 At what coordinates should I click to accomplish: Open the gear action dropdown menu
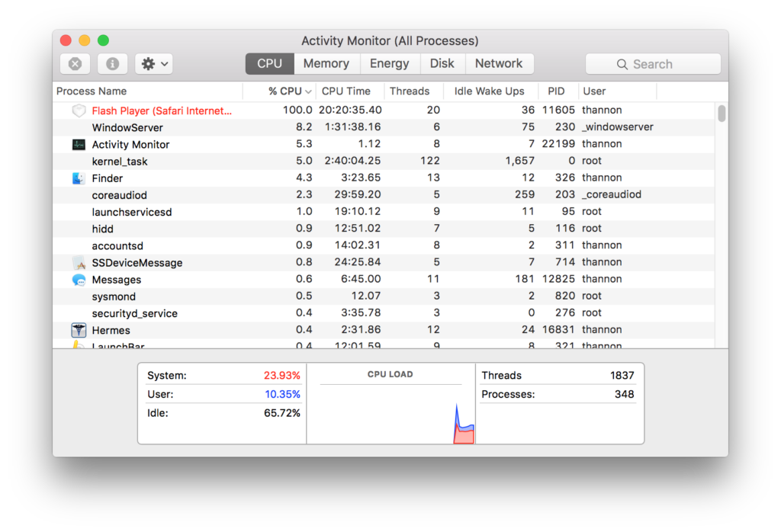[154, 64]
